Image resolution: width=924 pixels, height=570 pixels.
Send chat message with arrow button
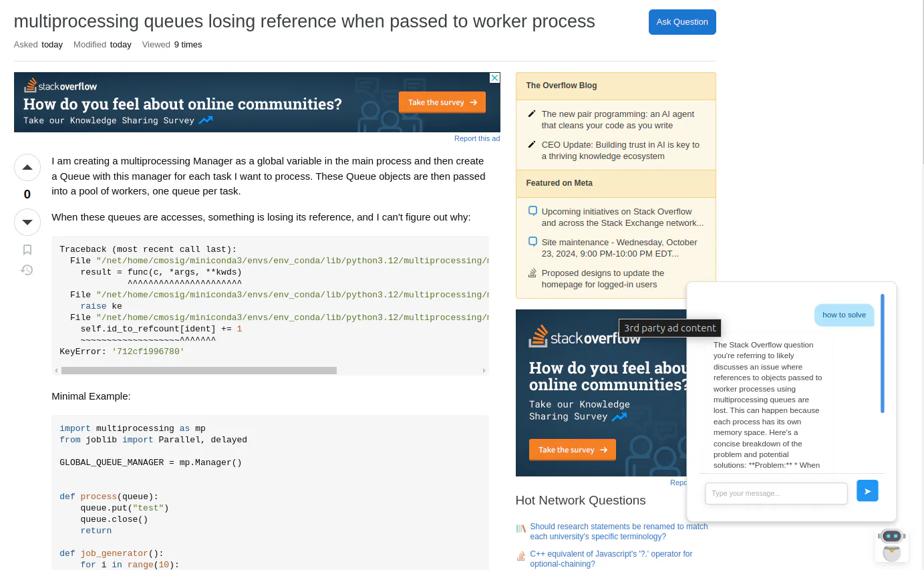pyautogui.click(x=867, y=491)
